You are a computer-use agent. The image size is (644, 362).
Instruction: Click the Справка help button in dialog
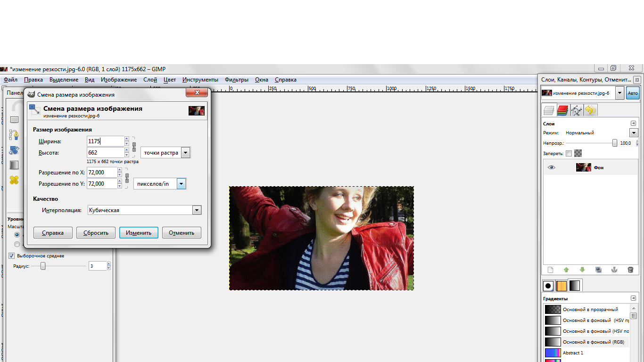tap(53, 233)
